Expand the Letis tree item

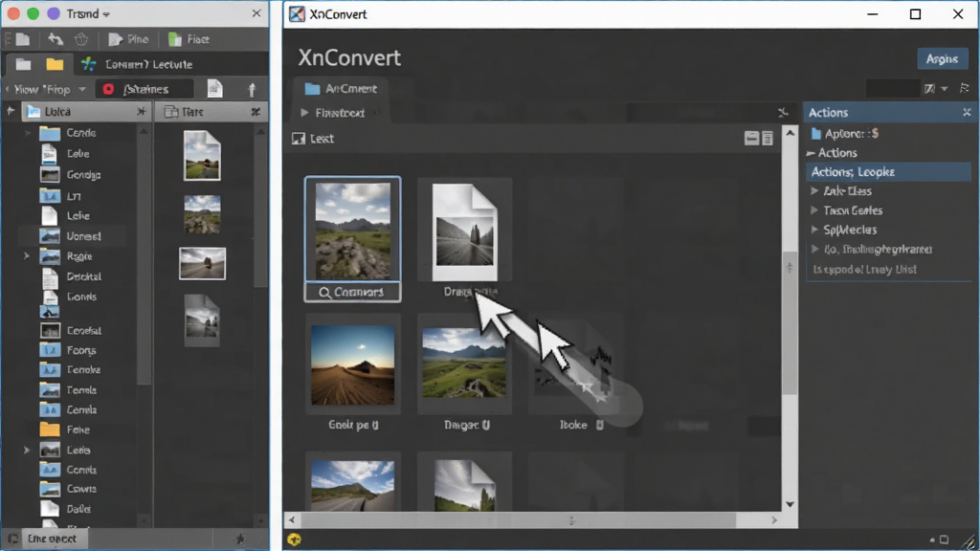click(27, 450)
